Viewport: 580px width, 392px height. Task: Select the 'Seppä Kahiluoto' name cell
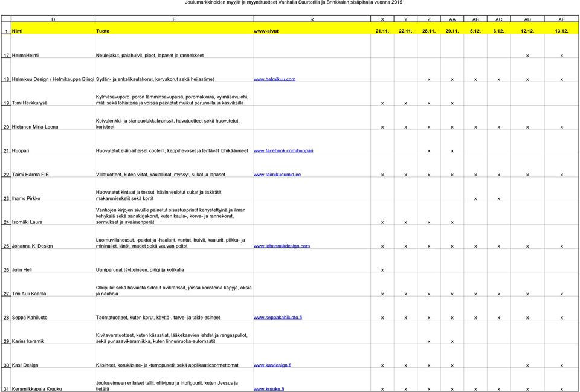click(53, 309)
